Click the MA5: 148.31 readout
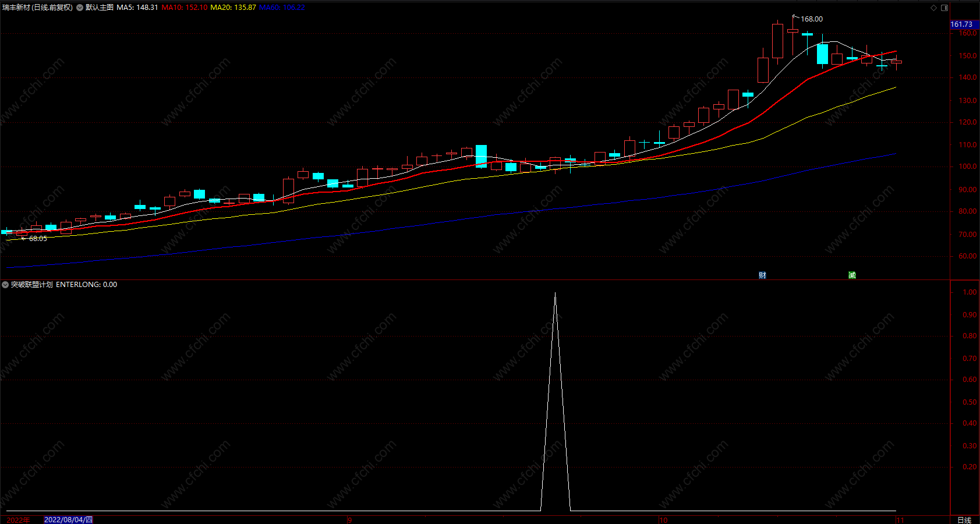 [x=137, y=8]
